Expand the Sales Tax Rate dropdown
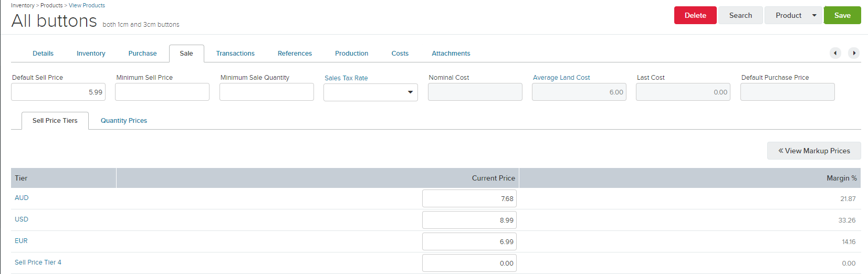 coord(410,92)
